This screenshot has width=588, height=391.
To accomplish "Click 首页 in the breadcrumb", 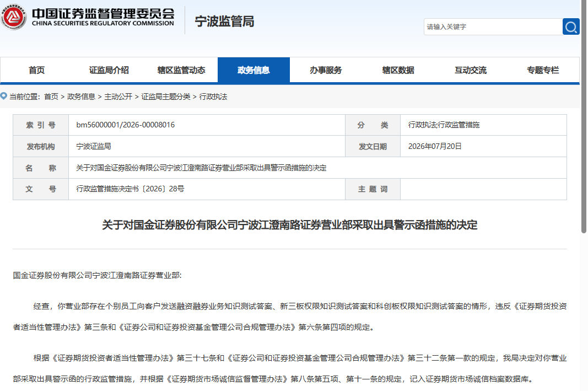I will point(51,97).
